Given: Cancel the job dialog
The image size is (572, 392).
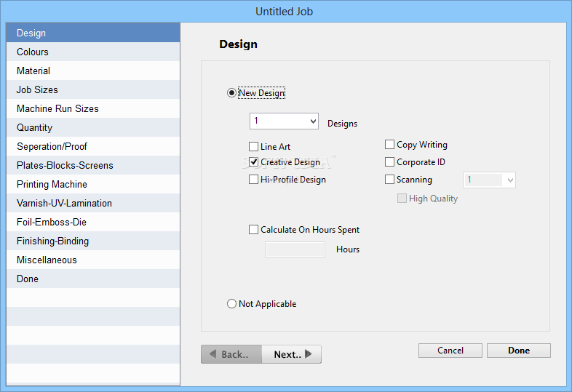Looking at the screenshot, I should coord(450,351).
